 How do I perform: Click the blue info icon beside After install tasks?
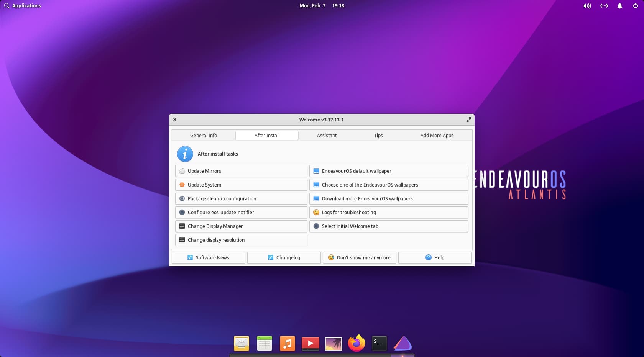tap(185, 154)
